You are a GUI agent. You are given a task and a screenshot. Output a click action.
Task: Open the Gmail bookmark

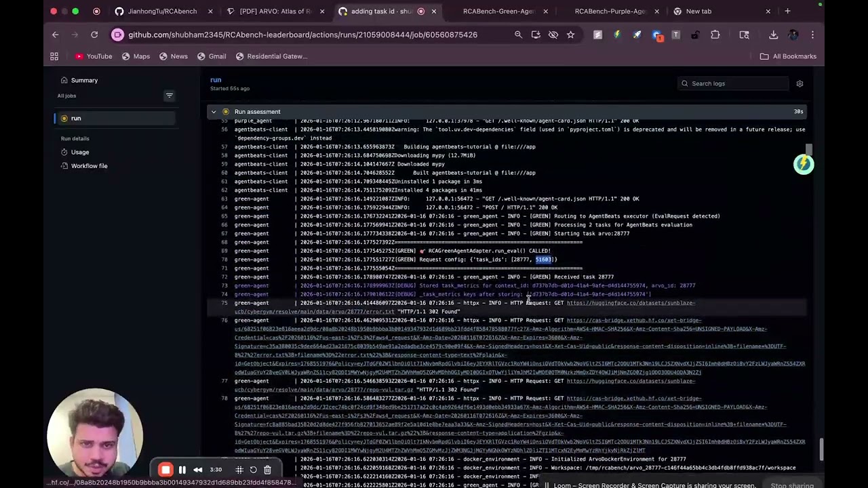pyautogui.click(x=212, y=56)
